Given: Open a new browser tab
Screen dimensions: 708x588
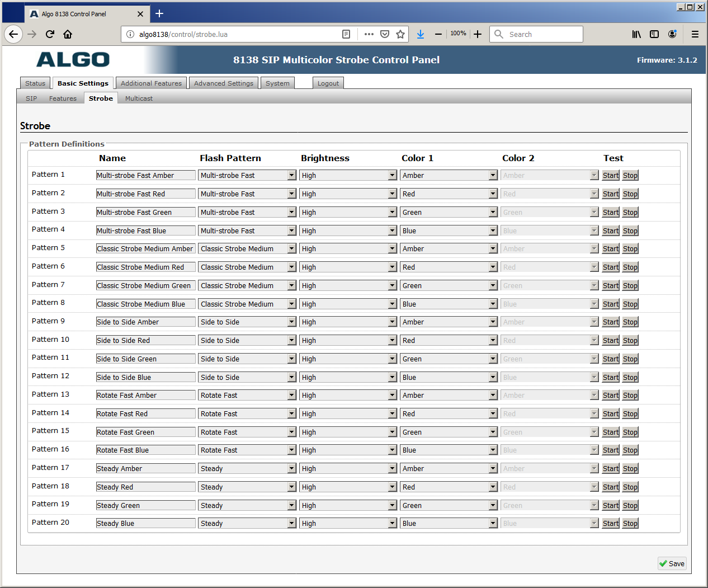Looking at the screenshot, I should [x=159, y=14].
